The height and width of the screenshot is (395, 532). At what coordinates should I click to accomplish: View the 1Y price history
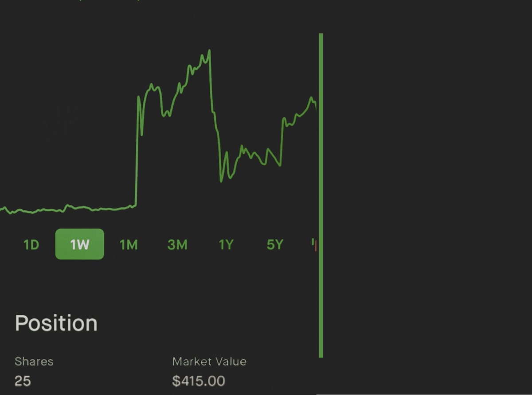(x=225, y=244)
